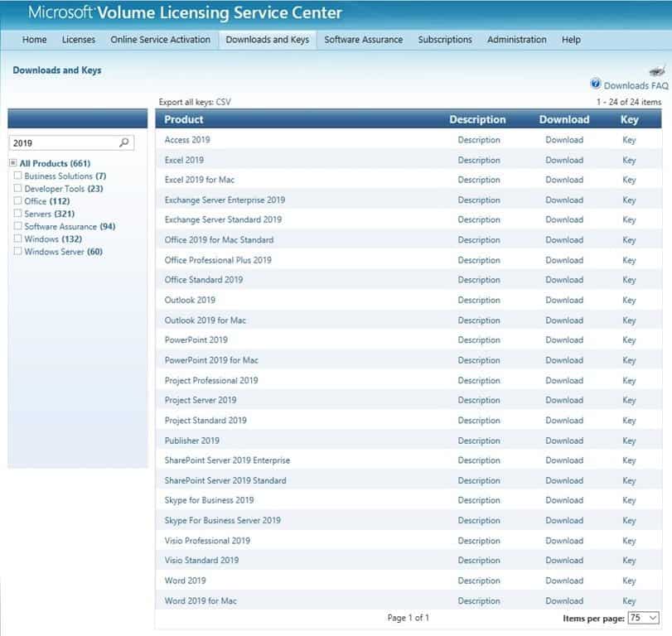Open the Administration menu
The height and width of the screenshot is (636, 672).
click(516, 40)
